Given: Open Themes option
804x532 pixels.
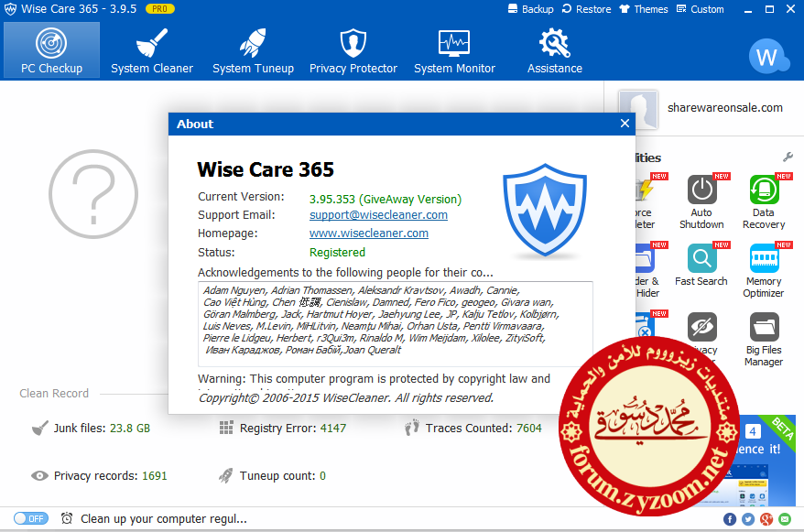Looking at the screenshot, I should point(644,9).
